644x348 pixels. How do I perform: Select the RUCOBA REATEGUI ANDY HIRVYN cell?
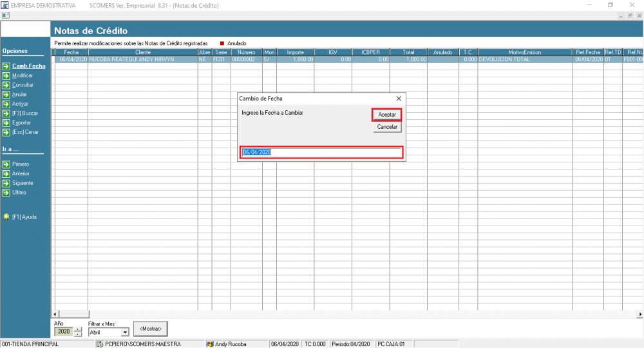(x=143, y=59)
